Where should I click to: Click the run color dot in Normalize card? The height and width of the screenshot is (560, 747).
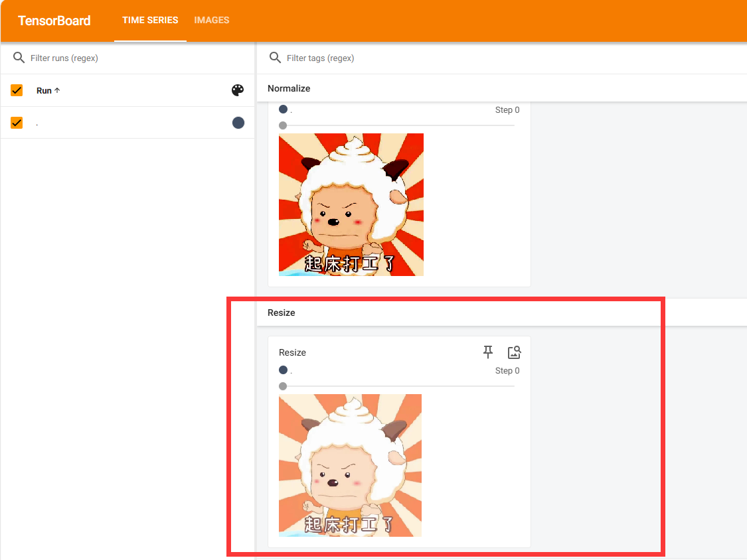[283, 109]
